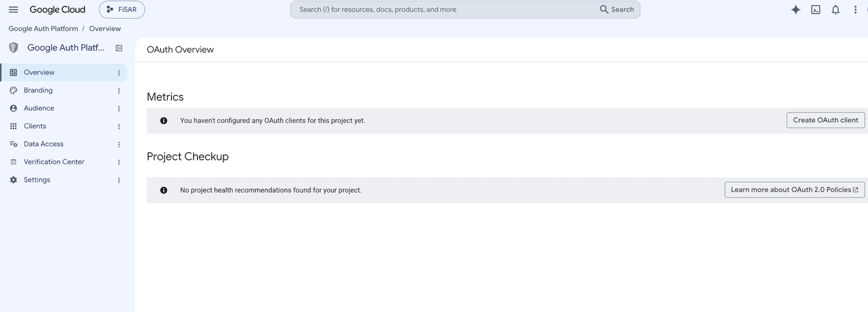
Task: Click the Verification Center checkbox icon
Action: pyautogui.click(x=14, y=162)
